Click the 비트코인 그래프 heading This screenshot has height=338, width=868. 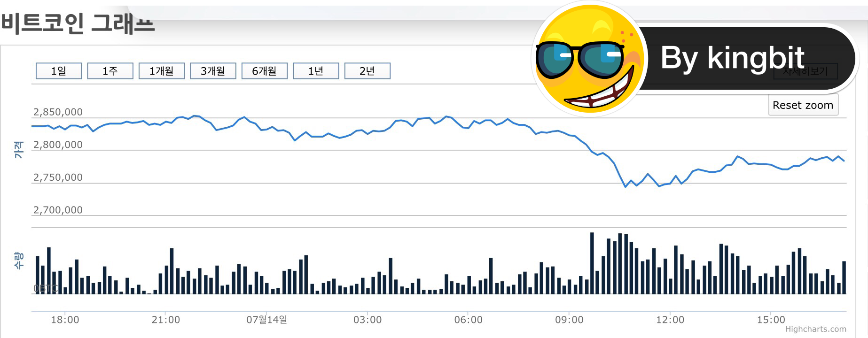coord(78,23)
